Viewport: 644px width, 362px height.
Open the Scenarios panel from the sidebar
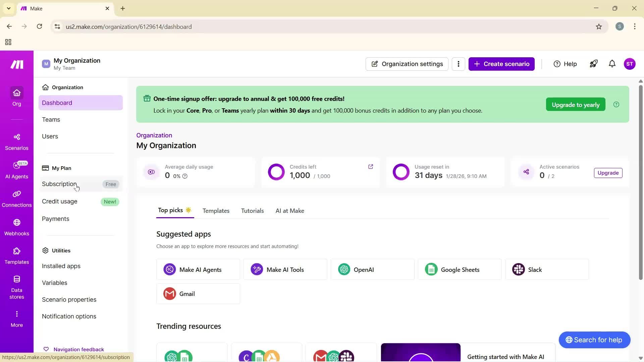16,141
